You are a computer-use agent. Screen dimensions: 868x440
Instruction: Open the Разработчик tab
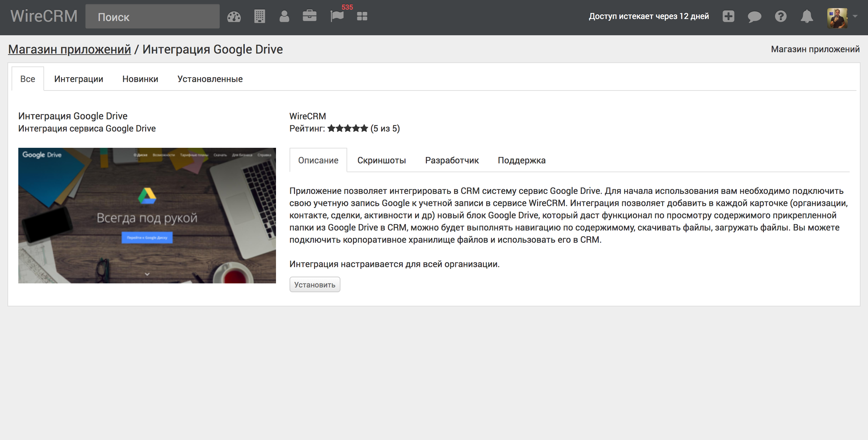coord(452,161)
